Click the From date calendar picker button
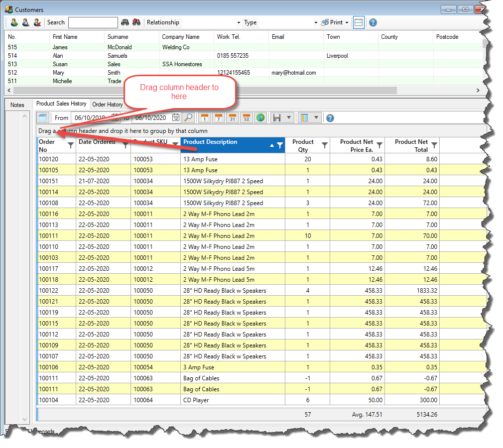The height and width of the screenshot is (448, 503). point(115,117)
